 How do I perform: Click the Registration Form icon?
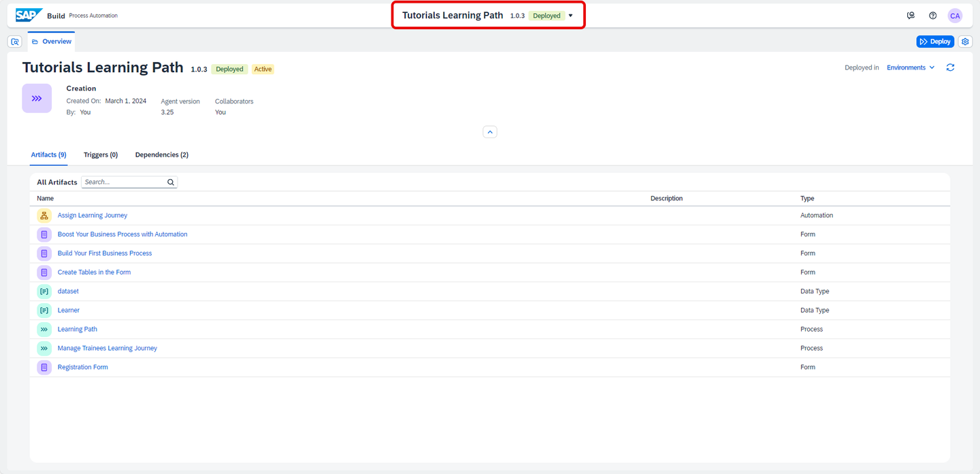pyautogui.click(x=44, y=368)
